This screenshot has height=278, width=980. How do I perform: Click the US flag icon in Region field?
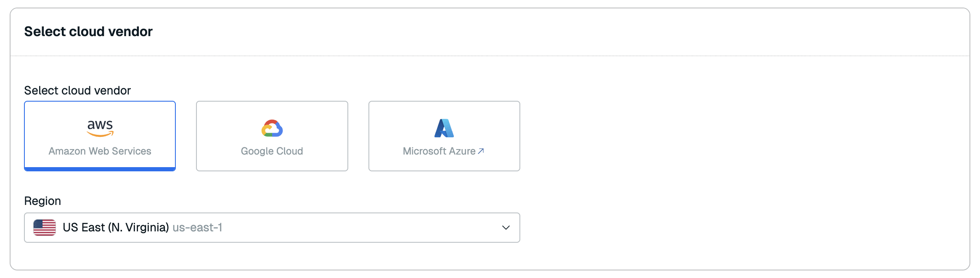click(x=45, y=228)
